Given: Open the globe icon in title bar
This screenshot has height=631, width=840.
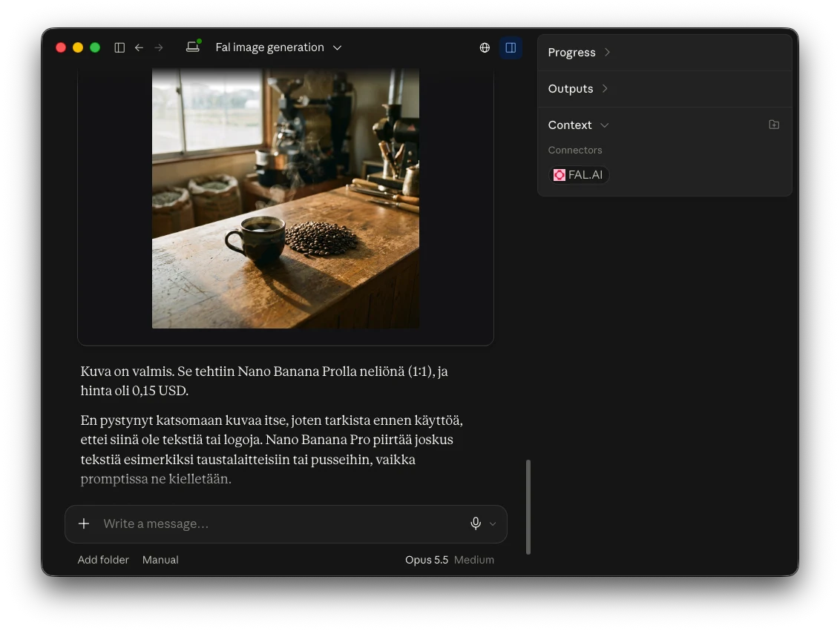Looking at the screenshot, I should (x=485, y=47).
